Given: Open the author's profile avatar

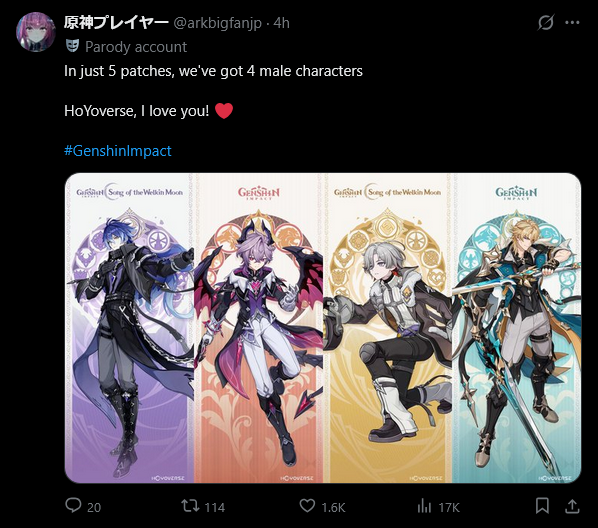Looking at the screenshot, I should pos(36,32).
